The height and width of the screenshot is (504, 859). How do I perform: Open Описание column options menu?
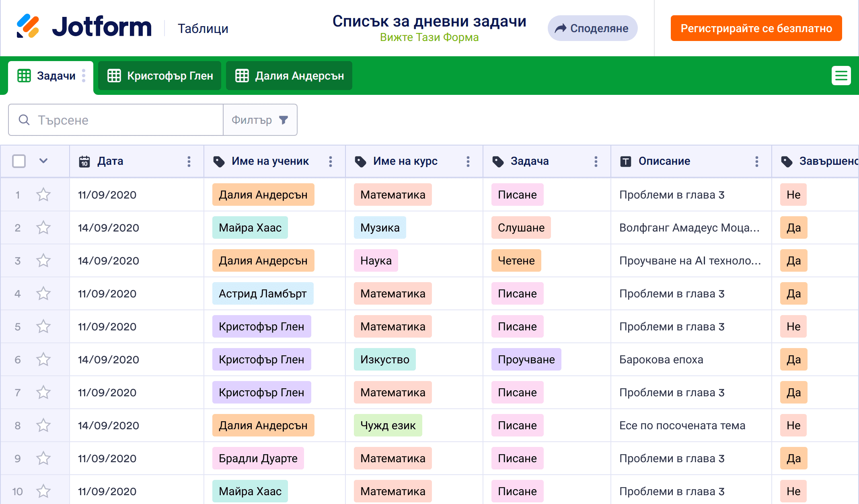pyautogui.click(x=757, y=162)
